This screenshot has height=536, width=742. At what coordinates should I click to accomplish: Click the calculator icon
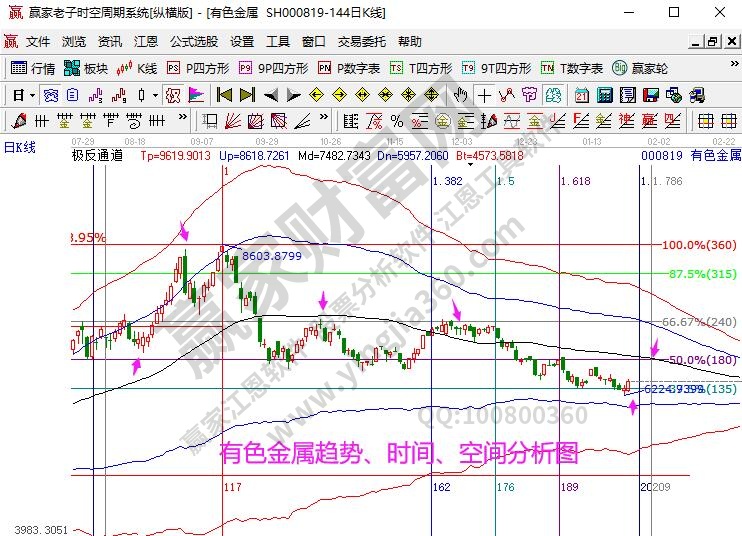tap(604, 95)
